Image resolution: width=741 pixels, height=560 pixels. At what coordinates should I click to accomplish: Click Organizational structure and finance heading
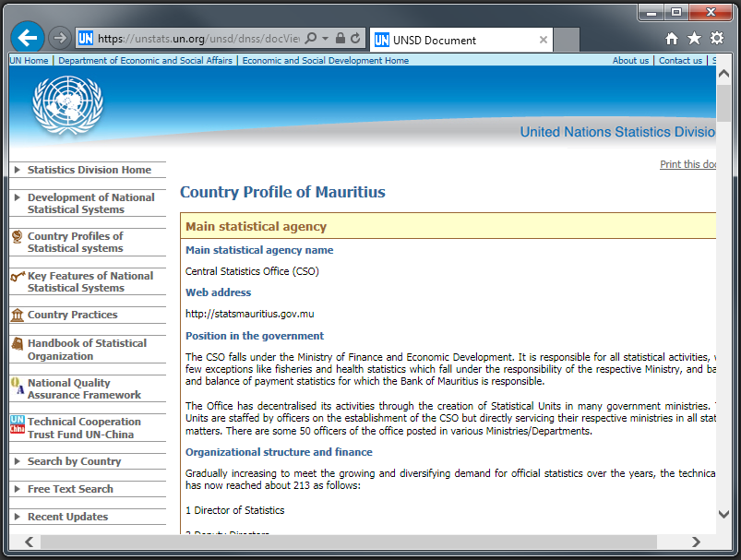point(279,452)
